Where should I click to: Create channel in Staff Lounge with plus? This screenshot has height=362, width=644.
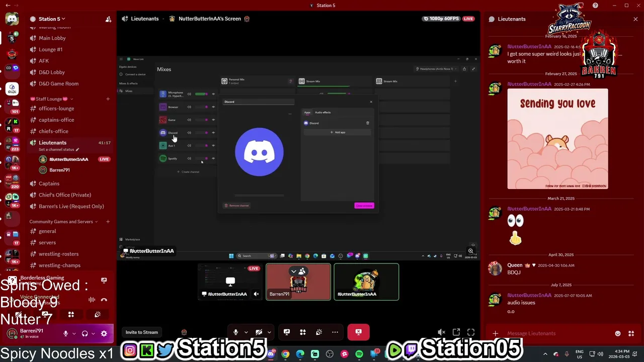[x=108, y=99]
